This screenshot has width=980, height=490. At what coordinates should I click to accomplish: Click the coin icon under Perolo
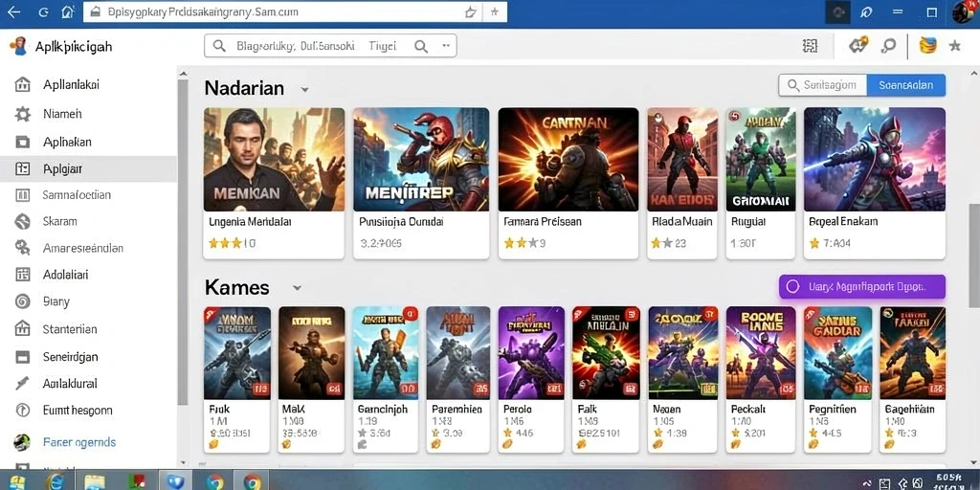tap(507, 444)
